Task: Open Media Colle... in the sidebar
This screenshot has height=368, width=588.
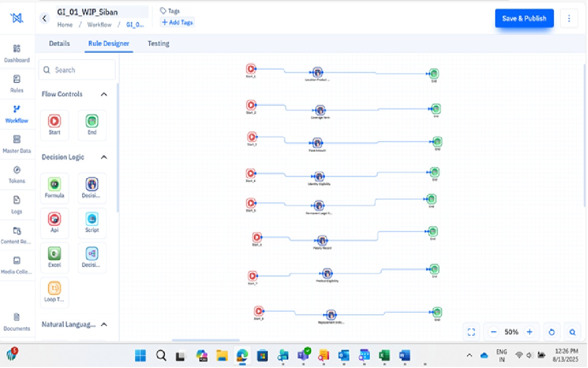Action: 16,265
